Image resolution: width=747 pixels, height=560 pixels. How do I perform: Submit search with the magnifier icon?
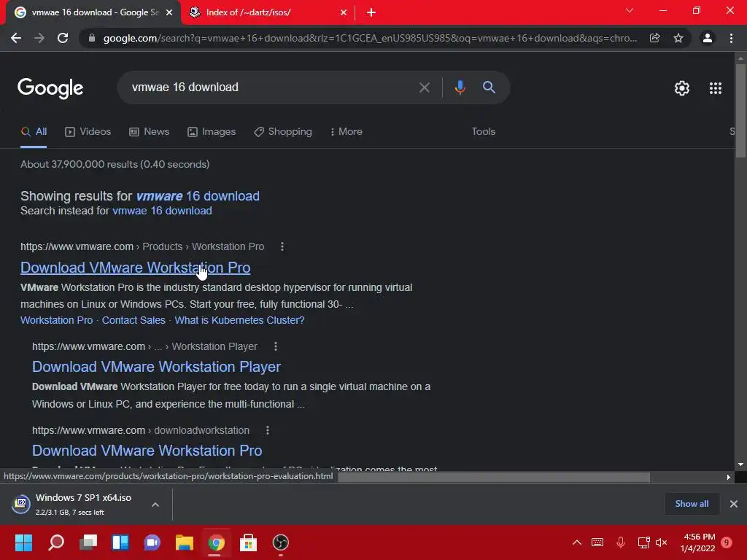pos(489,87)
